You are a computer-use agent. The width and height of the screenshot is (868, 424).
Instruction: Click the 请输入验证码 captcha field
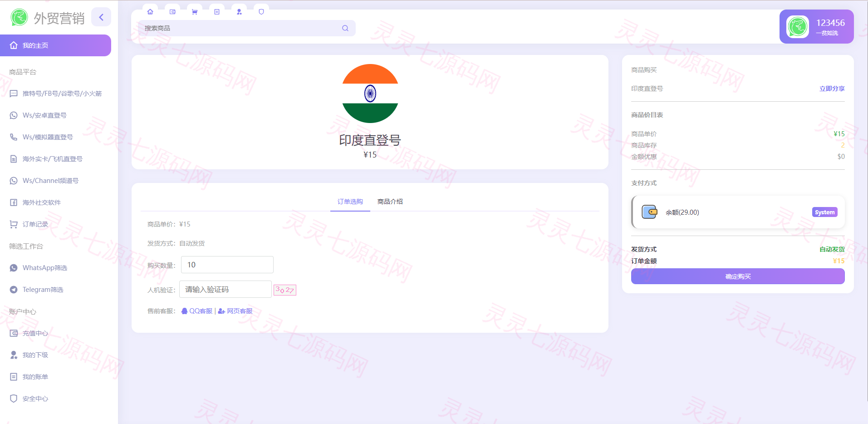tap(226, 289)
